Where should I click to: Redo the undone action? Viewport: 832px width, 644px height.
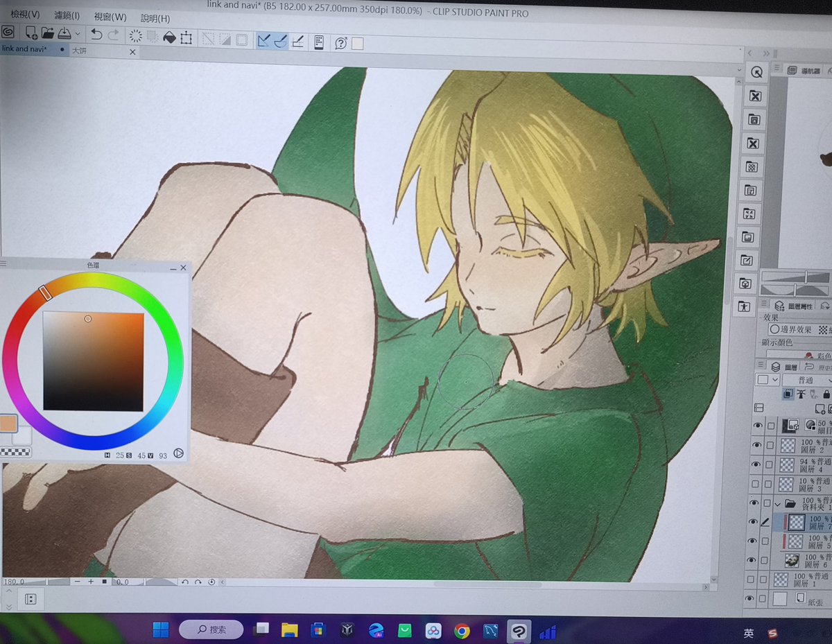[113, 35]
